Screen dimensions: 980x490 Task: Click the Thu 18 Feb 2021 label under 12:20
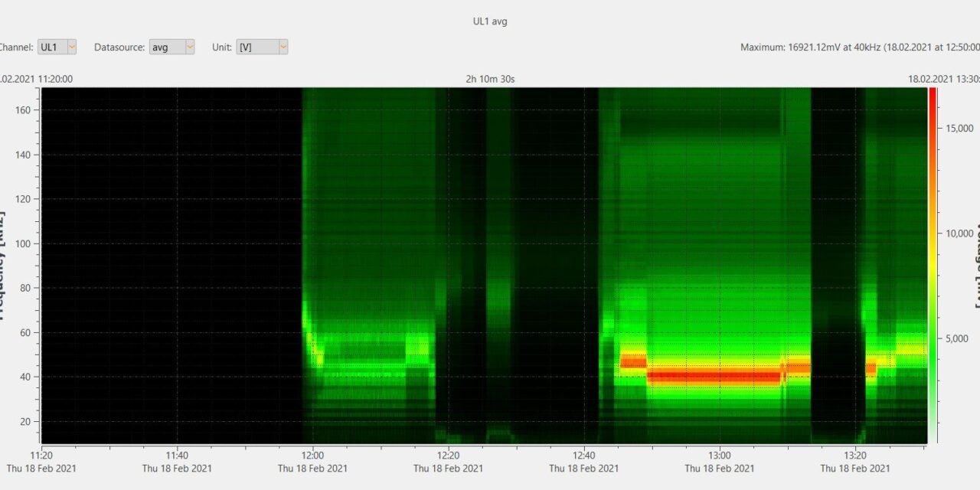click(x=448, y=469)
